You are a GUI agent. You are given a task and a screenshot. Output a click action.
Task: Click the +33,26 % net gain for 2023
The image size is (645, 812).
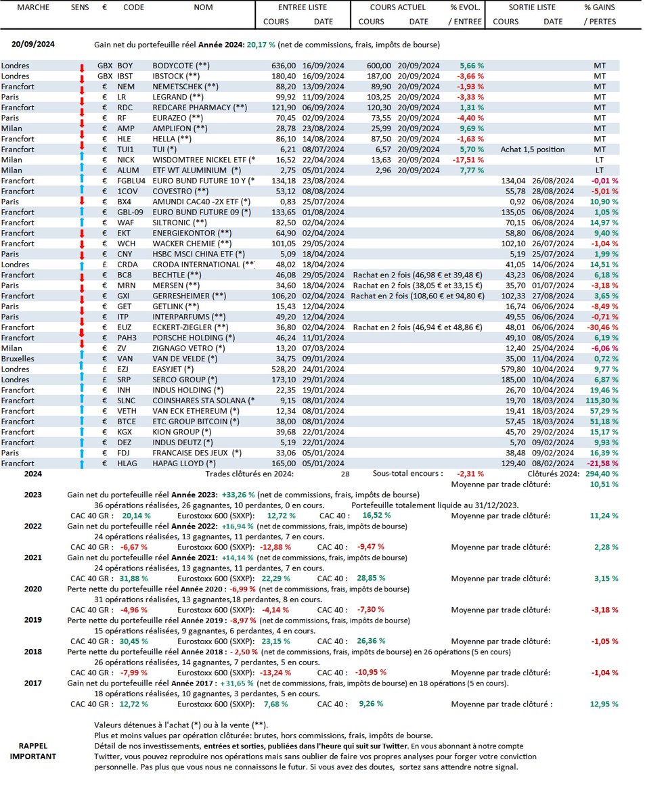click(x=238, y=495)
